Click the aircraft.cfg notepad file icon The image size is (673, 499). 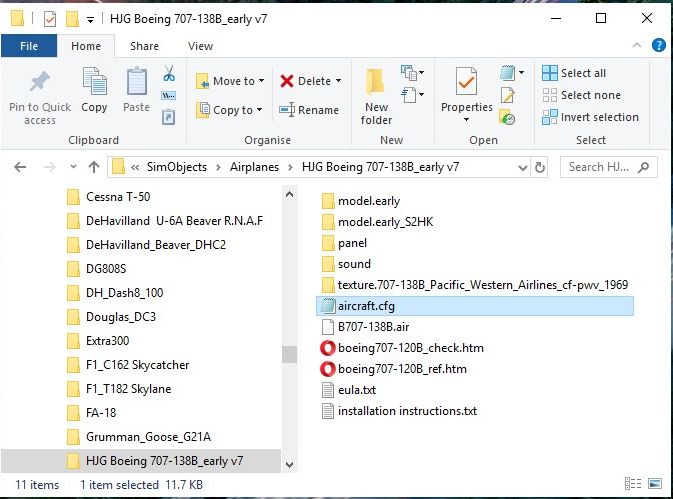(327, 306)
